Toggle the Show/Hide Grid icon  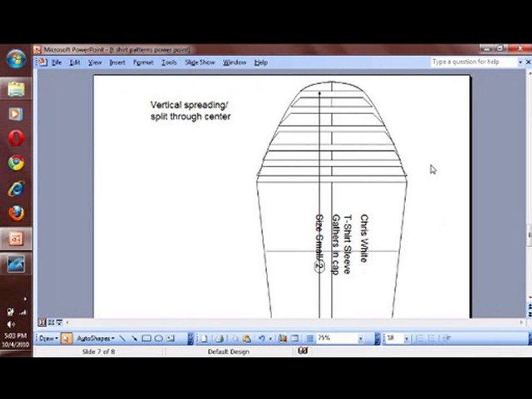309,339
